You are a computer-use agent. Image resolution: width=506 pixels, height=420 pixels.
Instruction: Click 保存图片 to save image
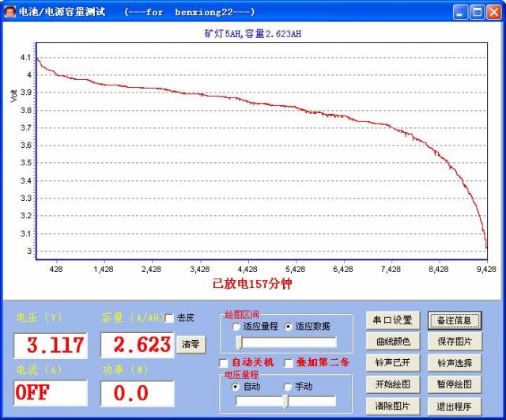[455, 341]
